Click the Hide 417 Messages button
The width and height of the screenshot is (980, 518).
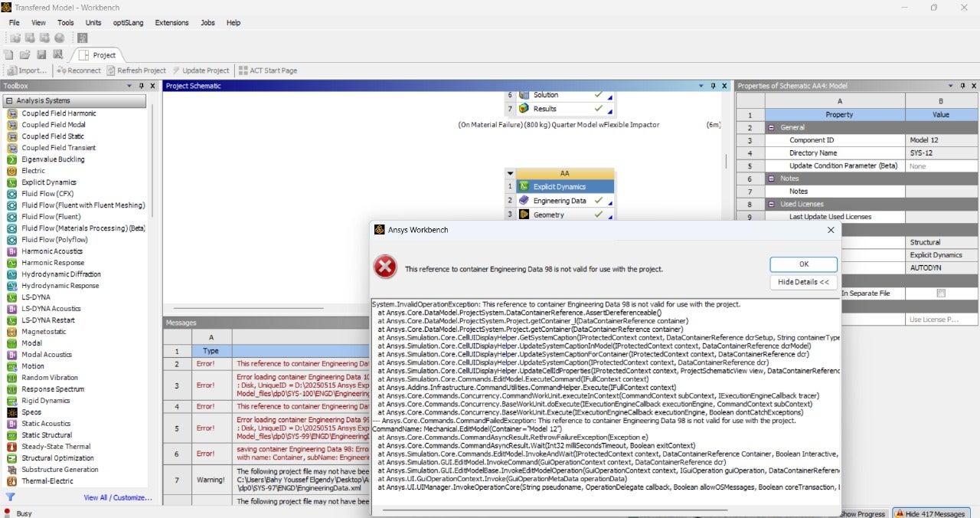(932, 514)
